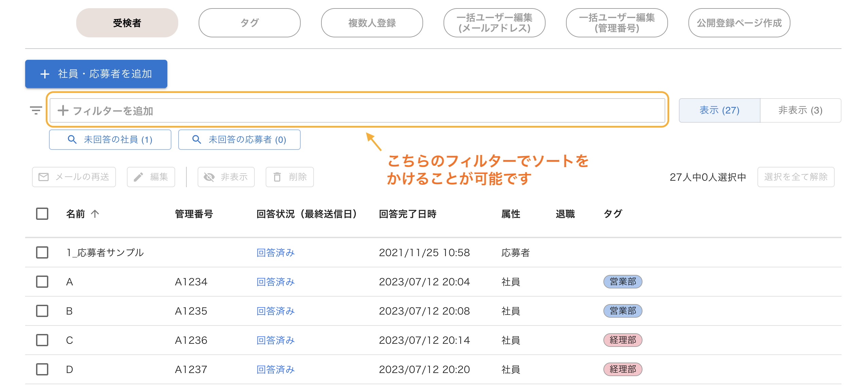The image size is (868, 388).
Task: Check the row for employee A
Action: (42, 282)
